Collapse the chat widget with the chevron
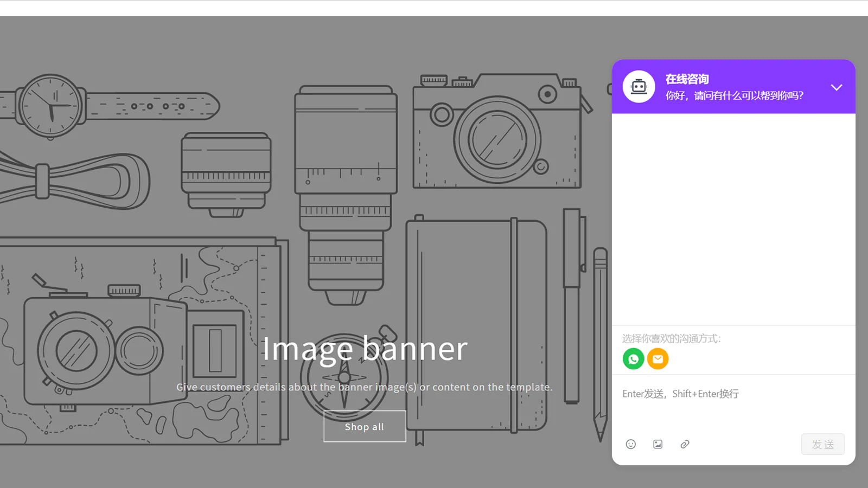The width and height of the screenshot is (868, 488). [x=836, y=87]
